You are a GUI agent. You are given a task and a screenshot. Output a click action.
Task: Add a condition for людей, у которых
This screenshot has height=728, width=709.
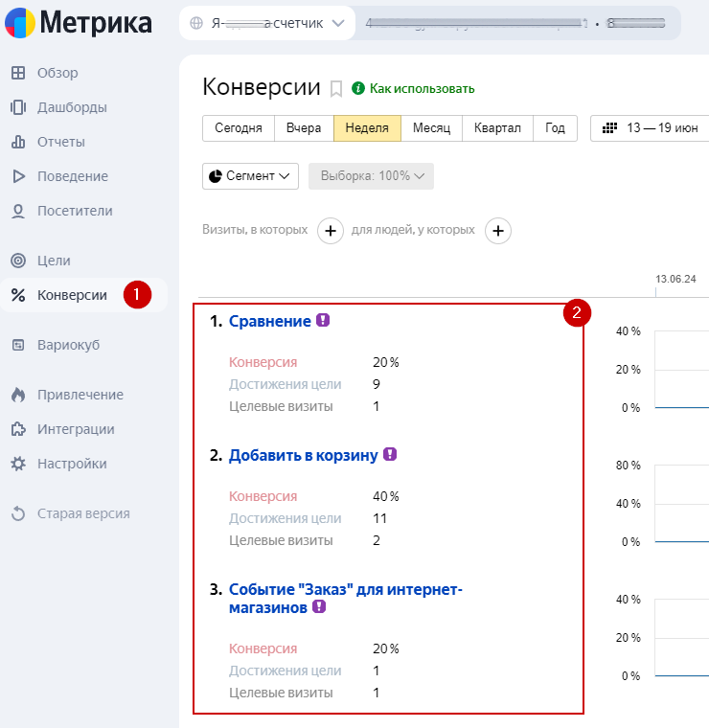click(x=498, y=231)
